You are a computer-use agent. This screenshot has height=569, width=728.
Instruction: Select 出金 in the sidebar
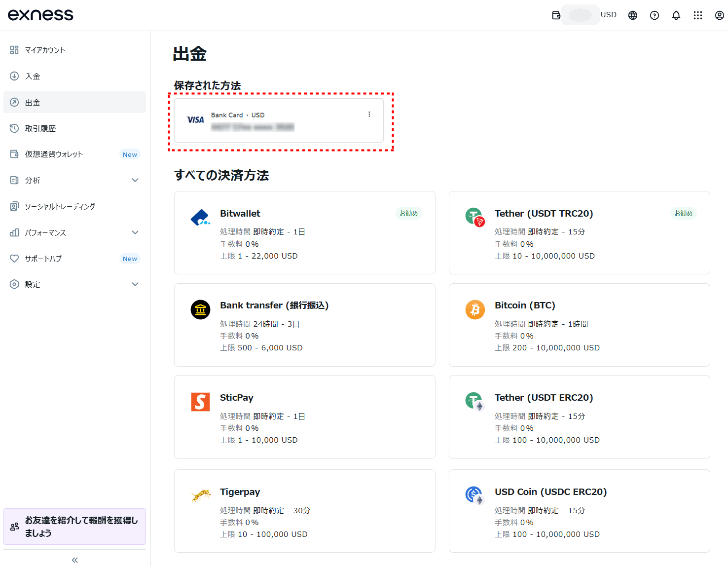[x=74, y=102]
